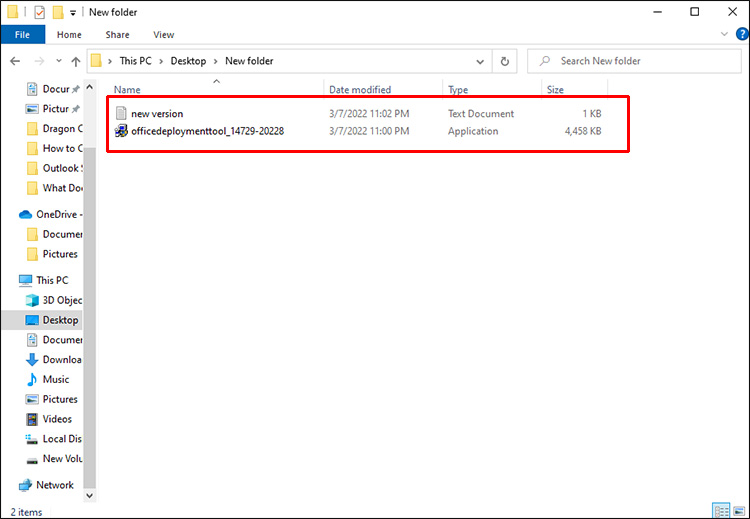Viewport: 750px width, 519px height.
Task: Open 3D Objects icon in sidebar
Action: pos(32,300)
